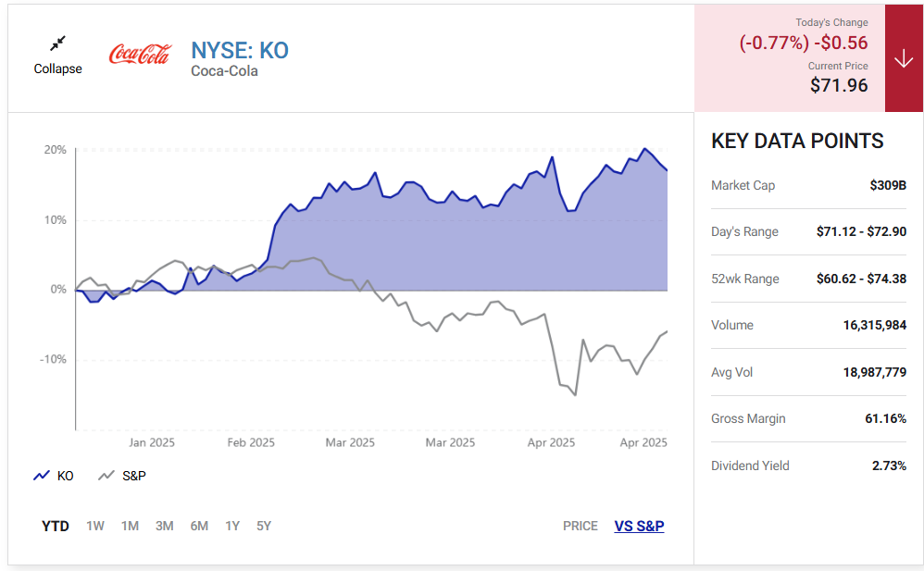Click the KO line's peak near 20%
Viewport: 924px width, 571px height.
644,148
